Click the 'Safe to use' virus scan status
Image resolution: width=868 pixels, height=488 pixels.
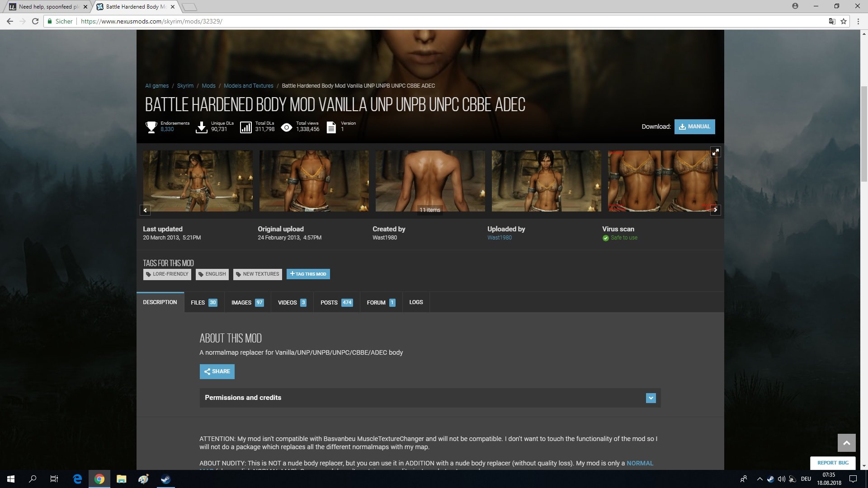[620, 238]
